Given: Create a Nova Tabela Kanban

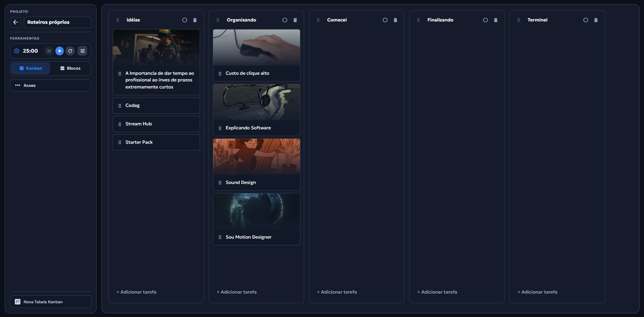Looking at the screenshot, I should [x=50, y=302].
